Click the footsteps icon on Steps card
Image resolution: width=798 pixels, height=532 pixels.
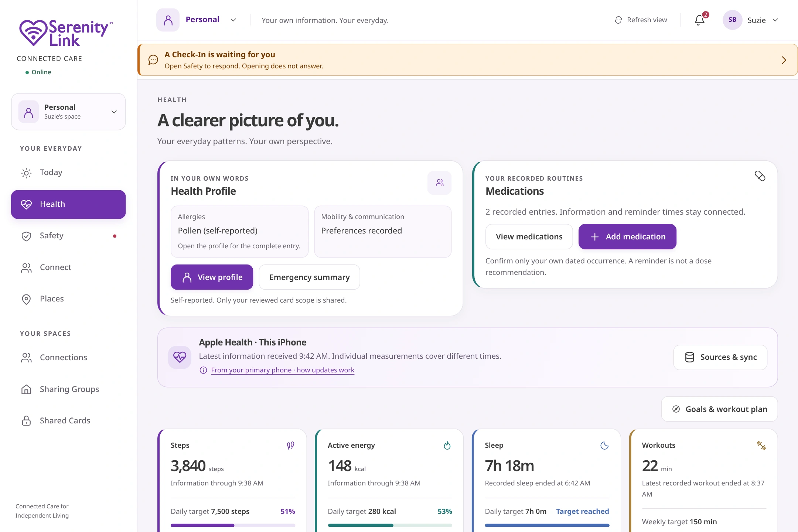pos(290,446)
